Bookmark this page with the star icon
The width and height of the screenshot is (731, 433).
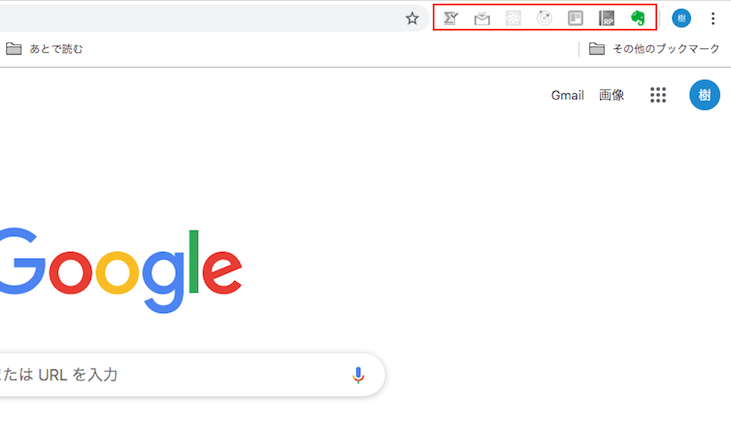pos(412,19)
